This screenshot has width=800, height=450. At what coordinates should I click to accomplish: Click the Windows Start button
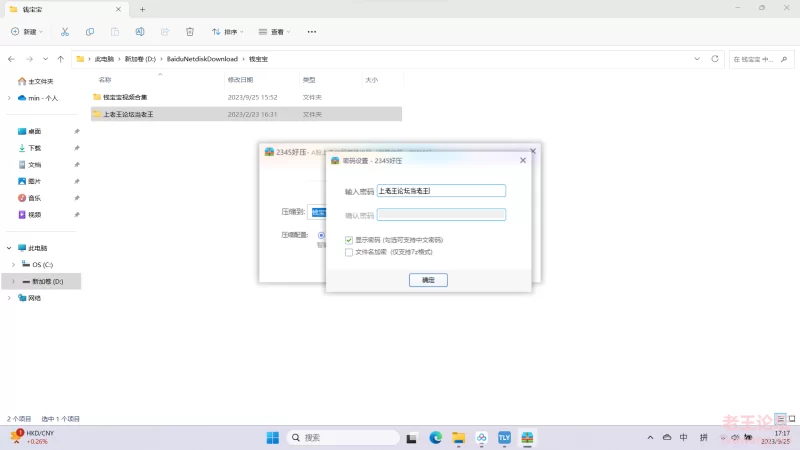tap(273, 437)
